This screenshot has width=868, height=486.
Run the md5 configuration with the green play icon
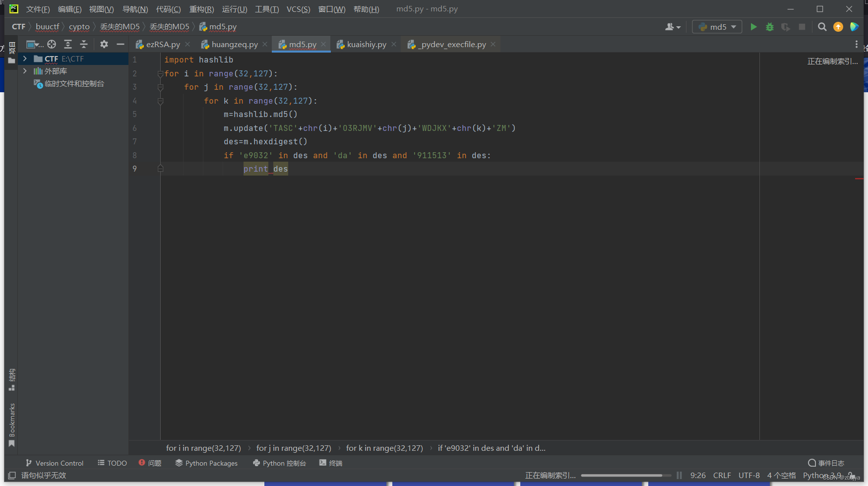753,27
